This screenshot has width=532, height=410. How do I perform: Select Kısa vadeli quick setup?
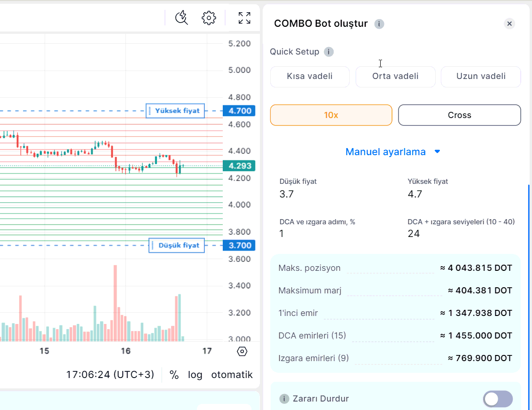pyautogui.click(x=310, y=77)
